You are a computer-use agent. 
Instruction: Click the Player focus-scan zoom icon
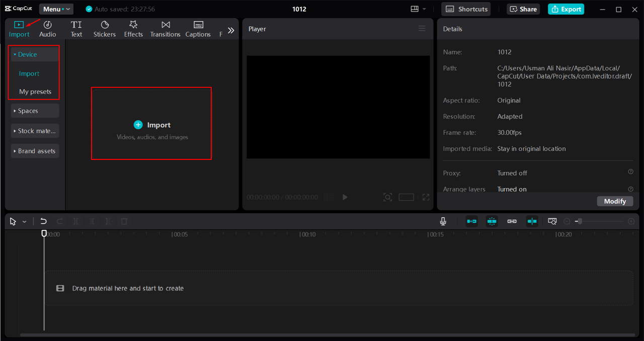[x=387, y=197]
